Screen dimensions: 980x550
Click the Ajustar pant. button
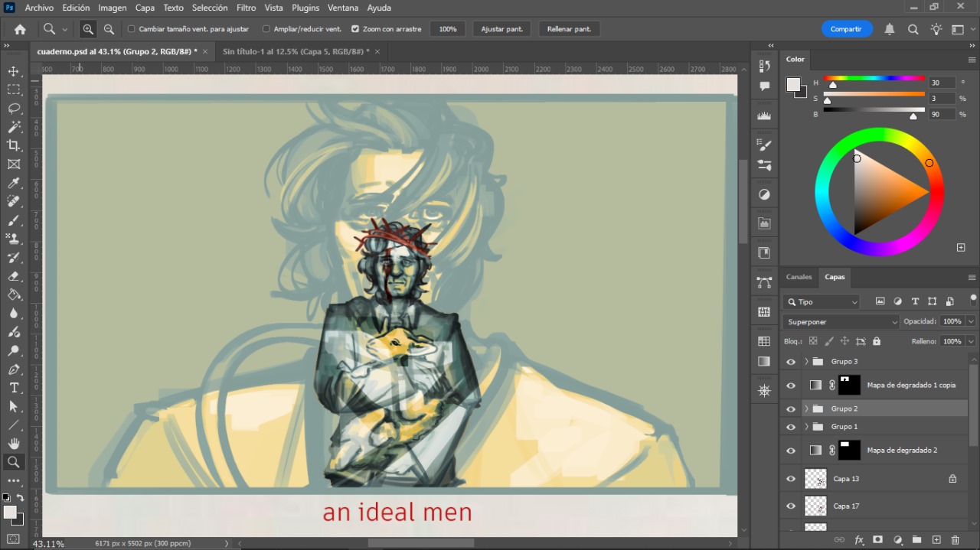point(502,29)
